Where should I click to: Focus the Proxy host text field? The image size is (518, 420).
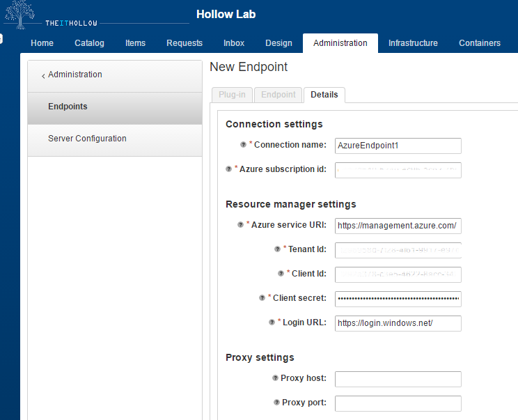pos(398,379)
